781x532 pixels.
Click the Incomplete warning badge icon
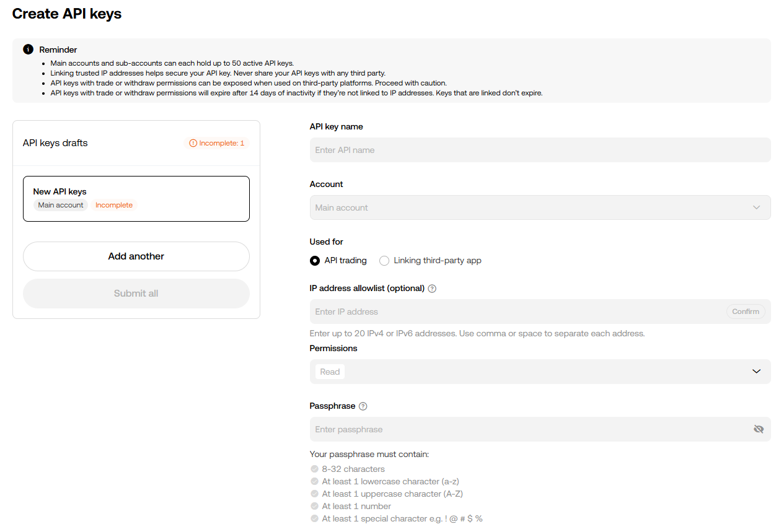(x=193, y=143)
